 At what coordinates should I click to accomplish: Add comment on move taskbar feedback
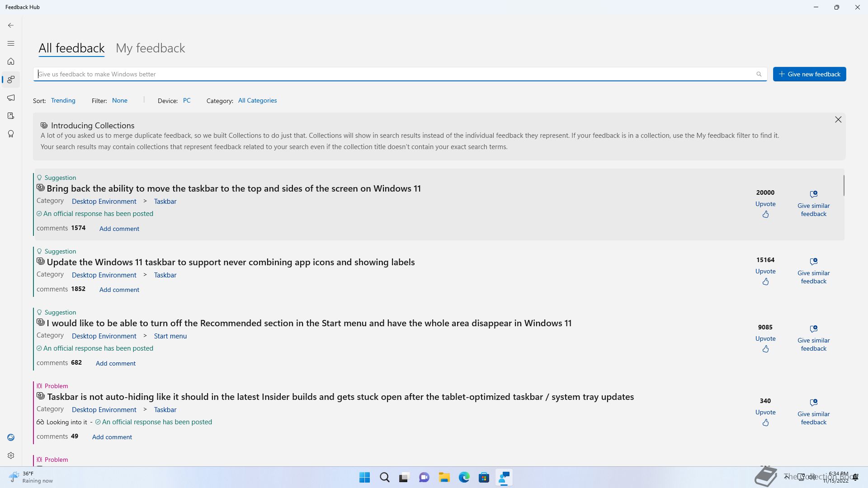click(119, 229)
